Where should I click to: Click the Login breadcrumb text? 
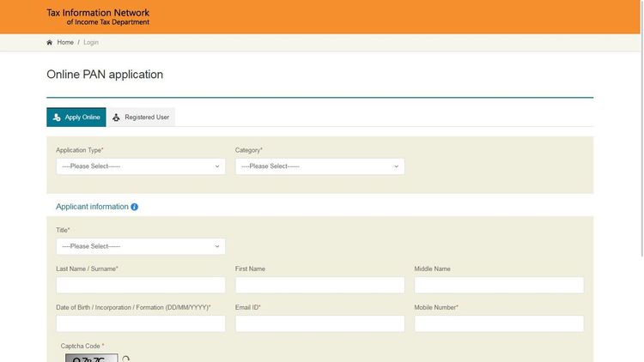[x=91, y=42]
